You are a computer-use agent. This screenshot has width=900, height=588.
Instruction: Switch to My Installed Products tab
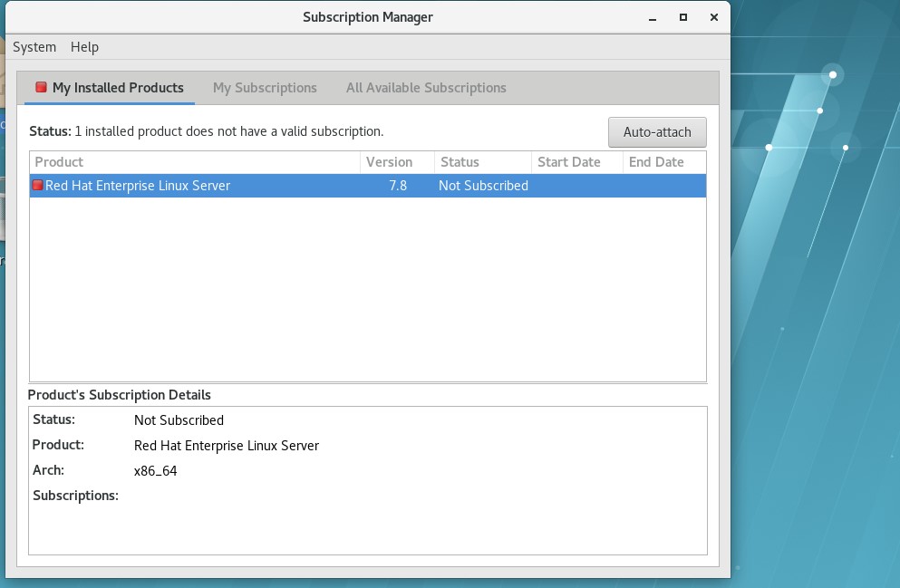pyautogui.click(x=110, y=88)
